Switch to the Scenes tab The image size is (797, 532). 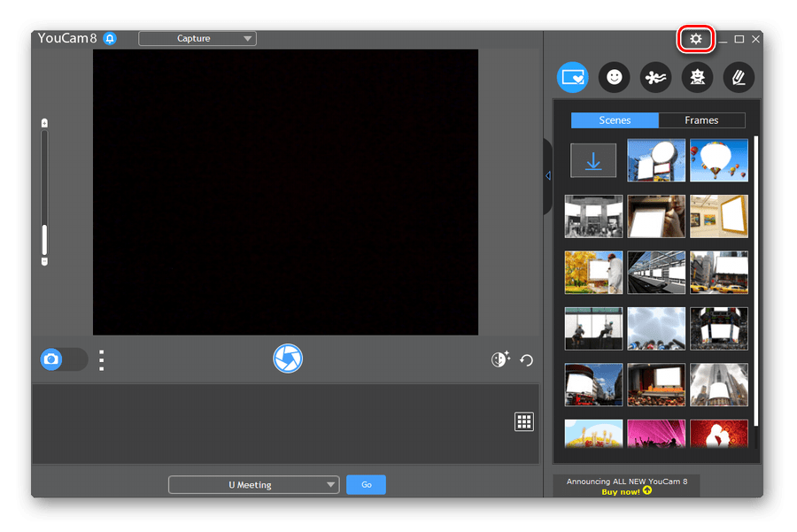click(x=615, y=120)
